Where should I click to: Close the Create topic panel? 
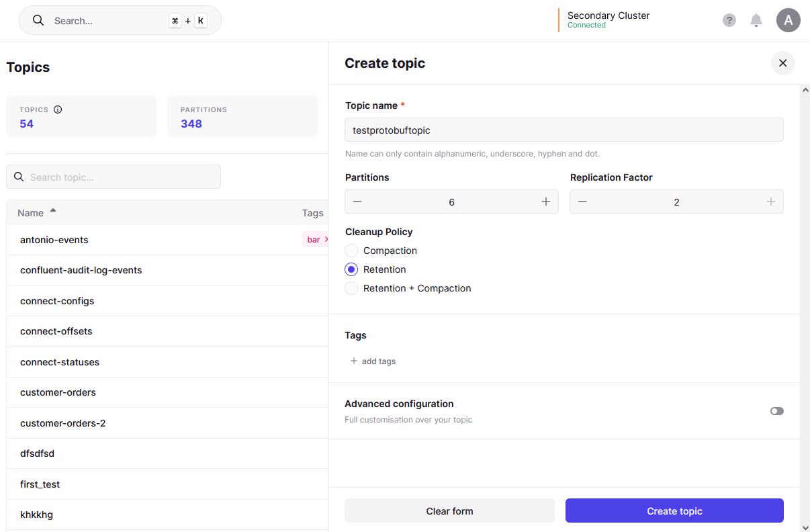(783, 63)
